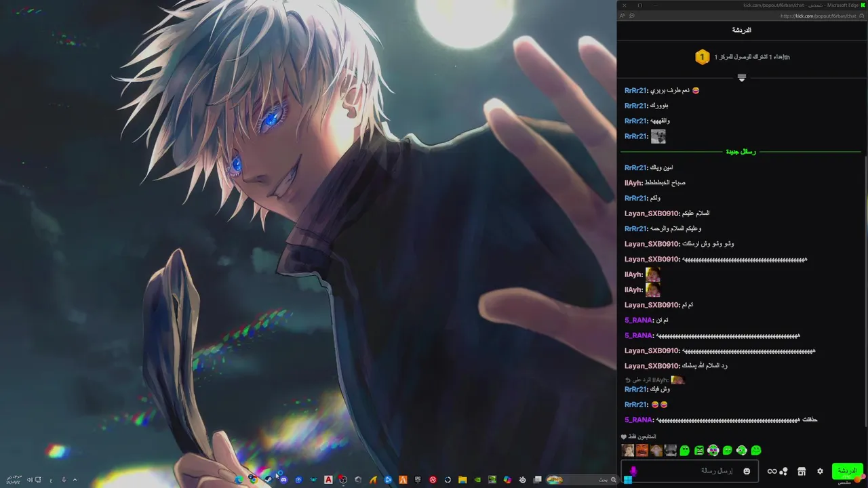Pick the green headset emote second from right
The image size is (868, 488).
pyautogui.click(x=742, y=450)
